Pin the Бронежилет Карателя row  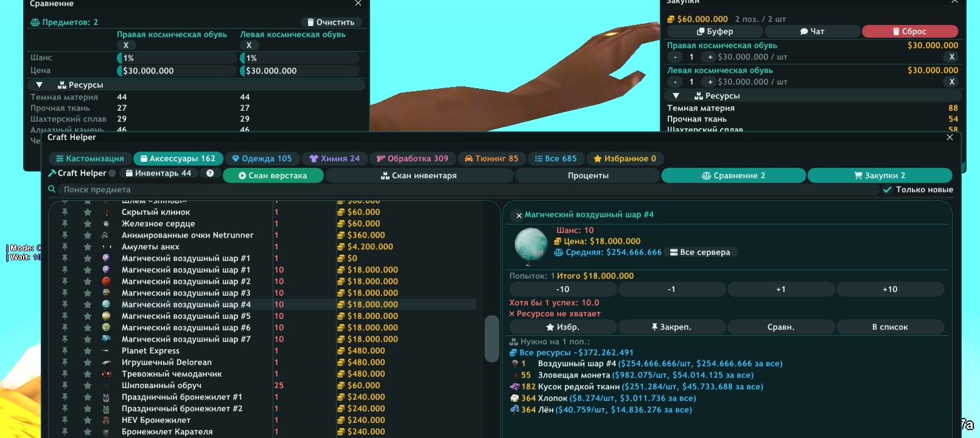pos(65,432)
